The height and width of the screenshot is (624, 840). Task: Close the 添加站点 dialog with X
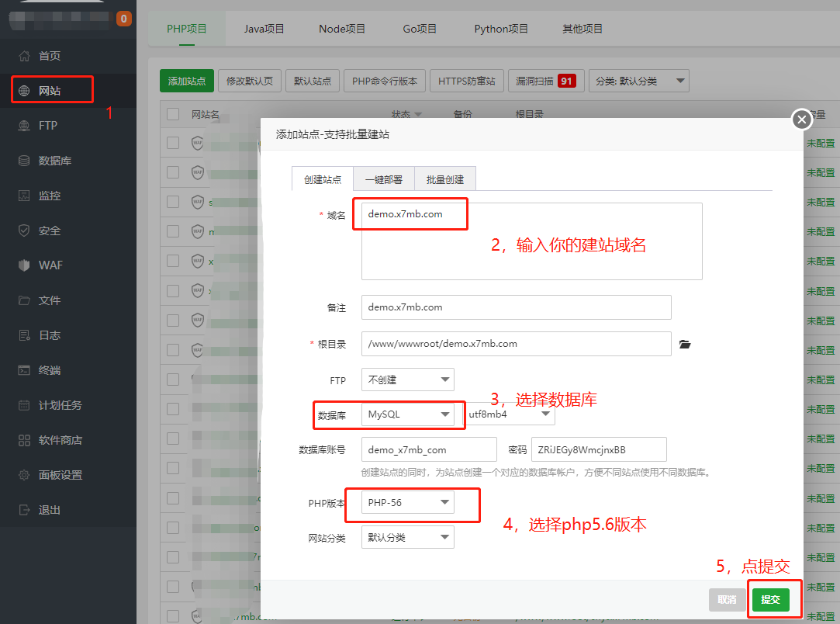pos(801,119)
